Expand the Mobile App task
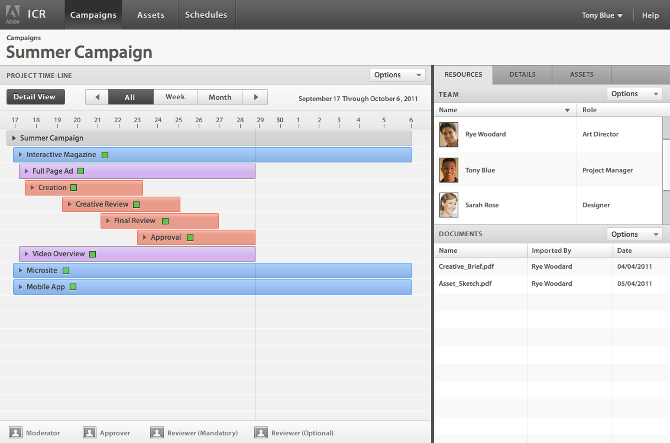 (20, 287)
